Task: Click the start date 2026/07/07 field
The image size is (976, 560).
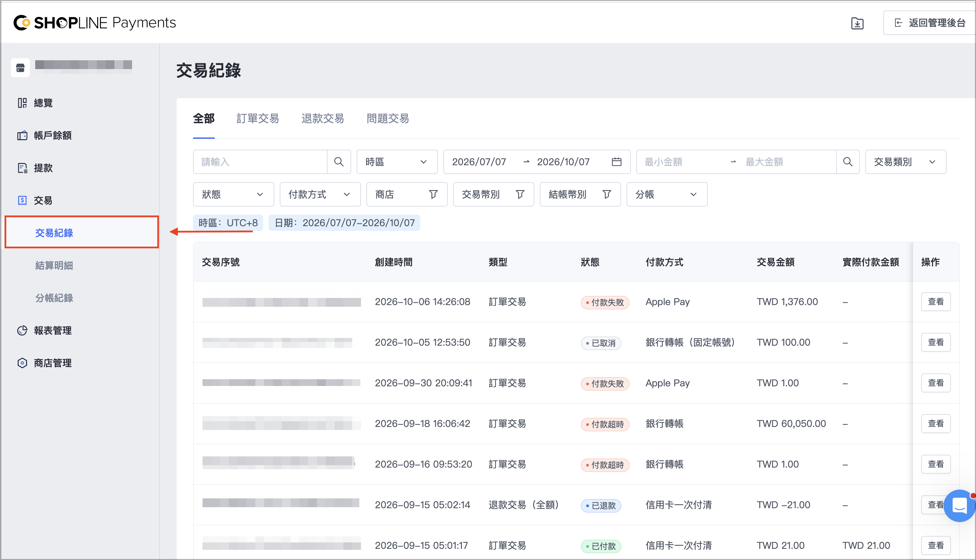Action: [479, 162]
